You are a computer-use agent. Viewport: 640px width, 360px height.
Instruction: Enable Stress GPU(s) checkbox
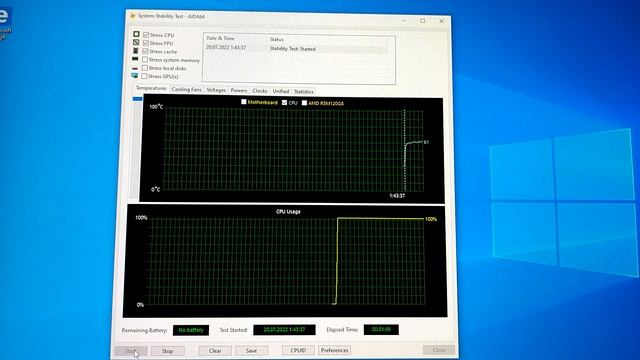(x=144, y=76)
